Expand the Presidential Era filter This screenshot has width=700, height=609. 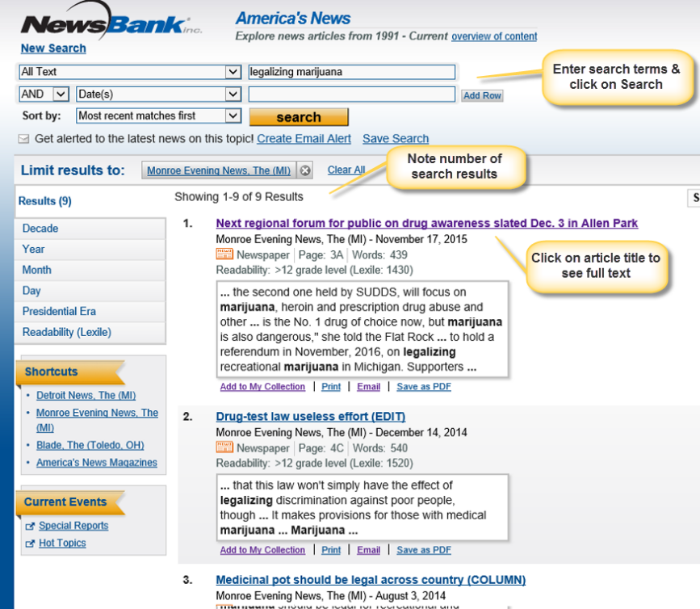(x=90, y=311)
